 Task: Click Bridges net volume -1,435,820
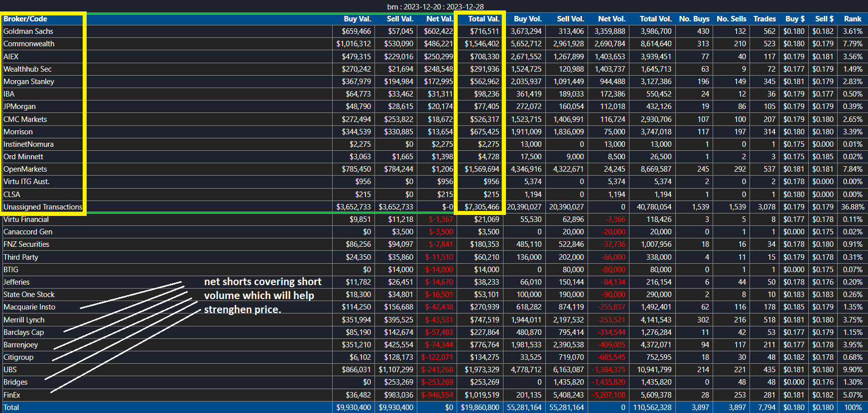click(608, 382)
